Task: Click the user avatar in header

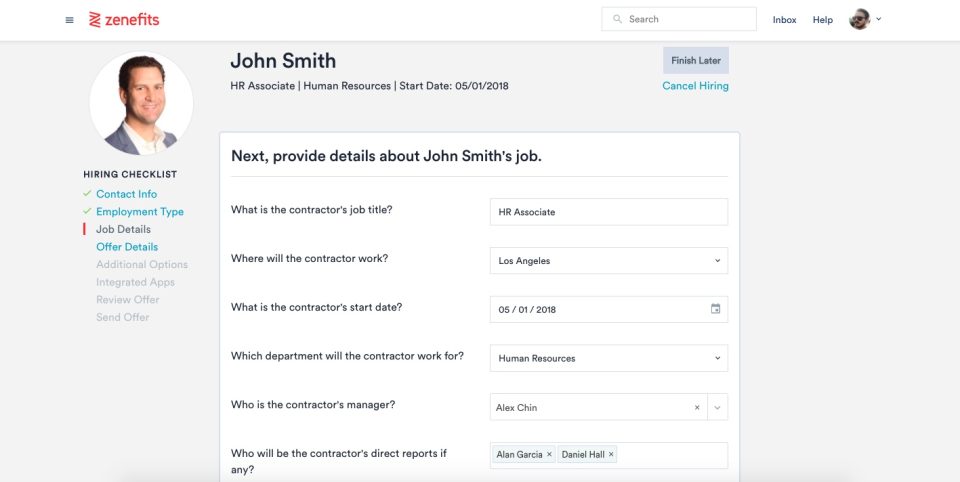Action: pyautogui.click(x=859, y=20)
